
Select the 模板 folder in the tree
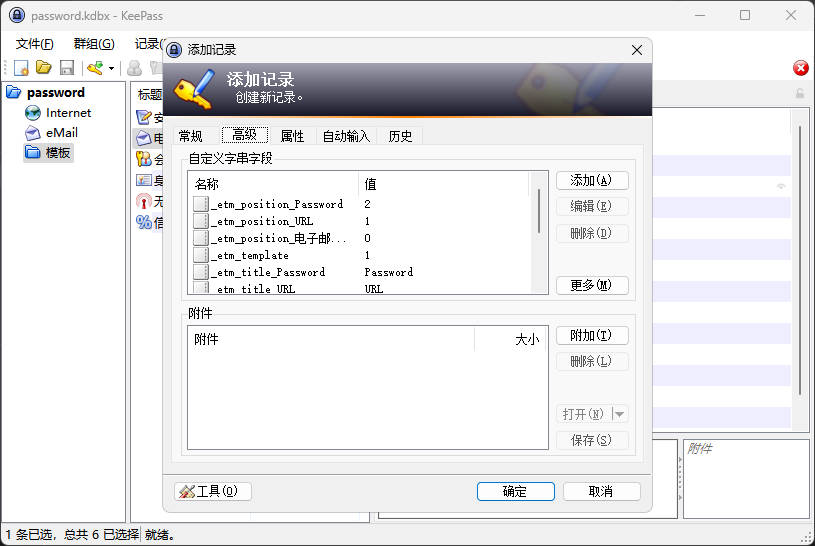click(x=58, y=152)
